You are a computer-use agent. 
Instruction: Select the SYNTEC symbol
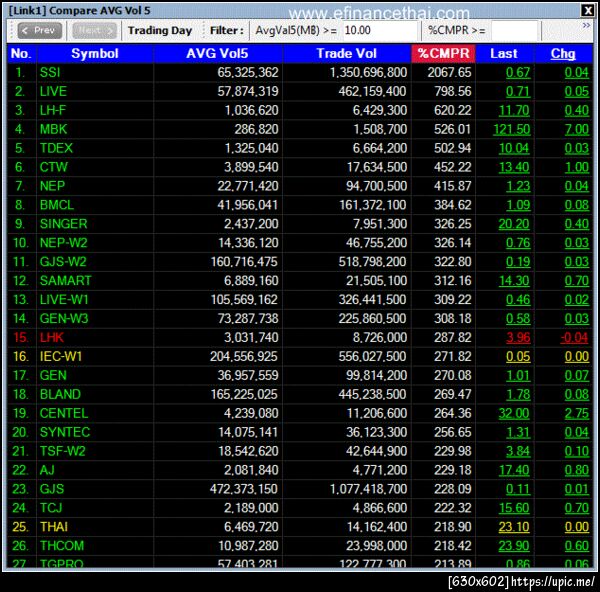pos(65,432)
